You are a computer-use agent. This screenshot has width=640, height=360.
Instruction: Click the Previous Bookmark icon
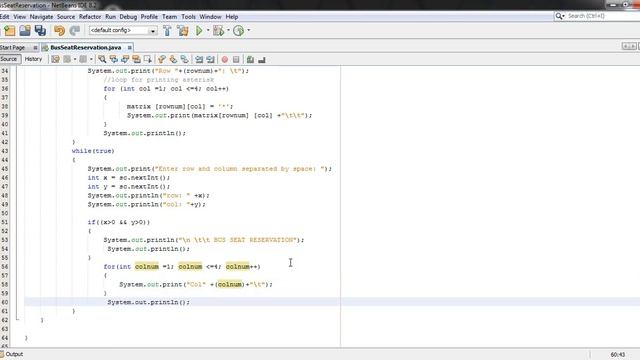(162, 60)
